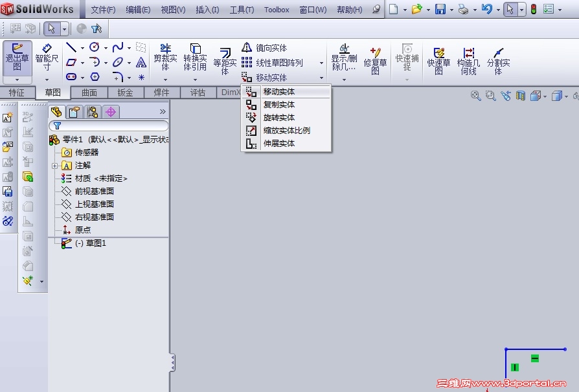Click the Open folder icon
Image resolution: width=579 pixels, height=392 pixels.
pos(417,9)
